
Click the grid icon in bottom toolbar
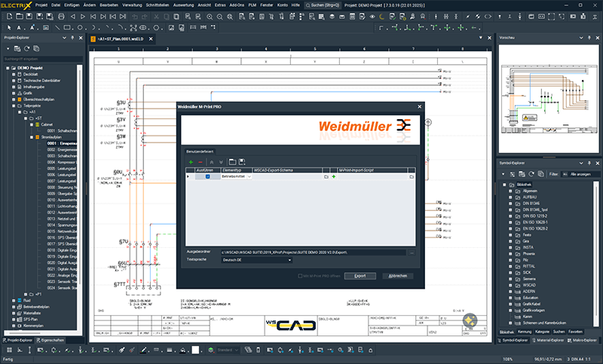point(9,350)
